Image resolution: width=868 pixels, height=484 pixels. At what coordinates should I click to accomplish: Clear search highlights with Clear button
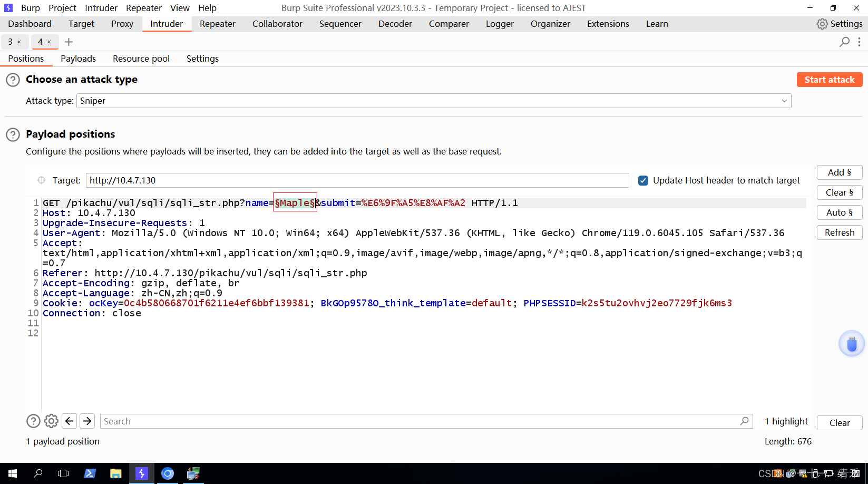840,423
